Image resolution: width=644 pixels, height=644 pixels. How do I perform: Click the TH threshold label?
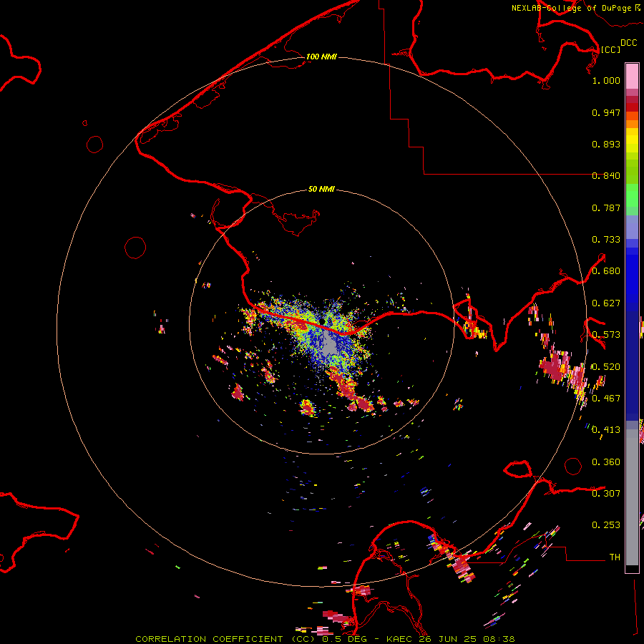(615, 557)
